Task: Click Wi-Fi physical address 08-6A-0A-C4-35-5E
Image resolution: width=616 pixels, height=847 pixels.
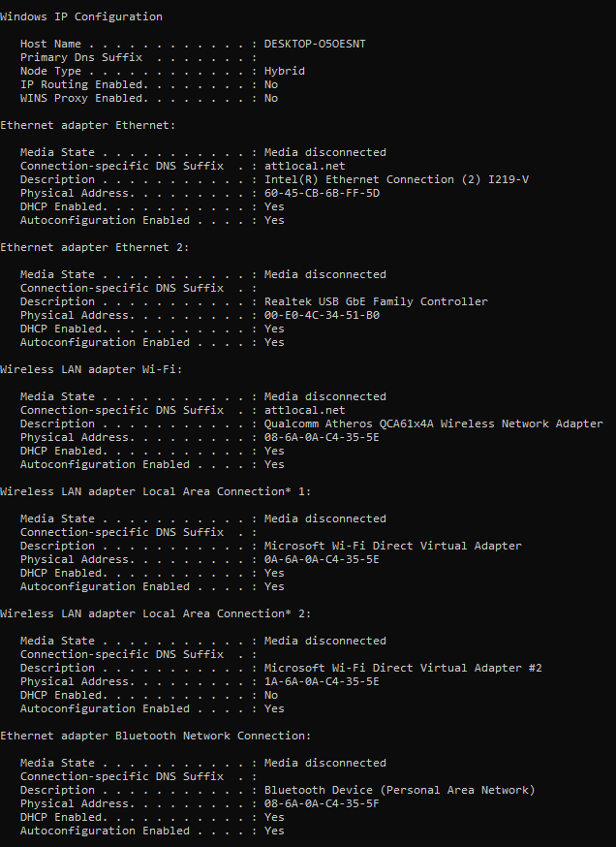Action: point(322,437)
